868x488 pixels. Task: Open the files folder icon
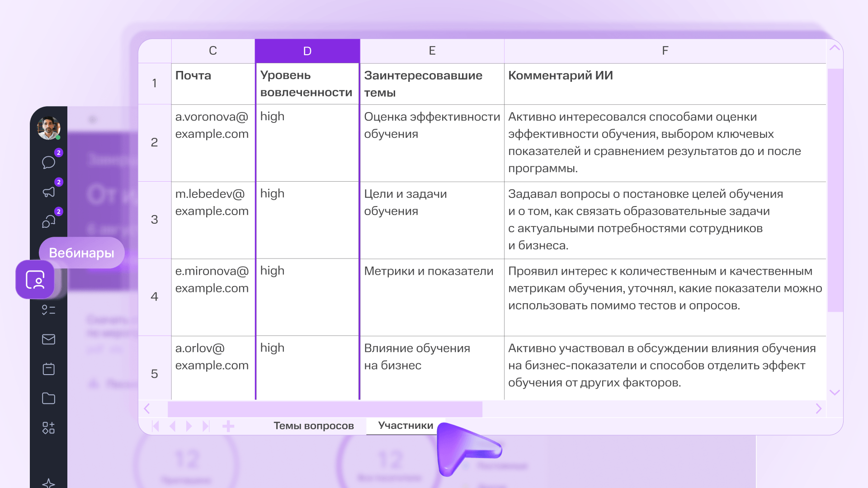[x=48, y=398]
